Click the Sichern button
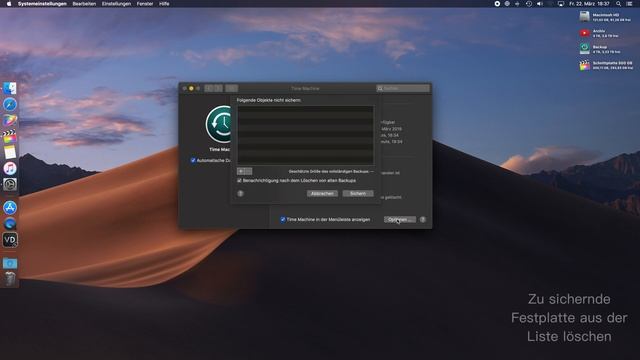Image resolution: width=640 pixels, height=360 pixels. click(358, 193)
